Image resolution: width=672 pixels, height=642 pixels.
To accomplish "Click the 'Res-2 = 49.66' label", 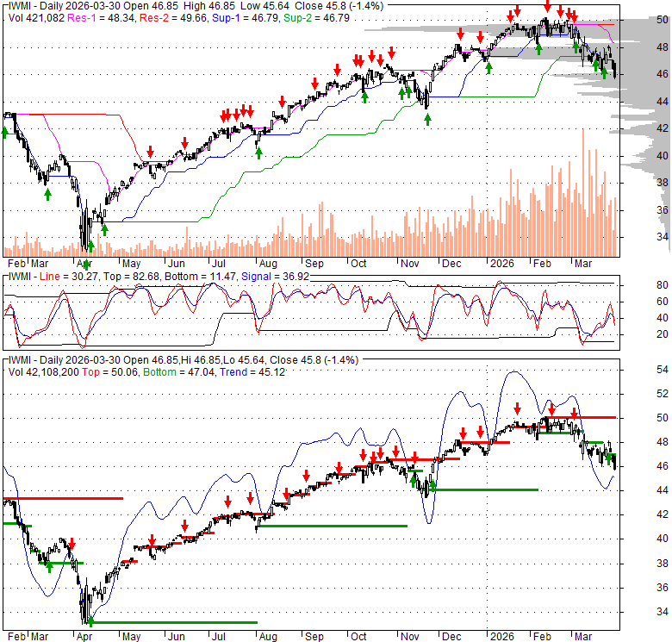I will 173,18.
